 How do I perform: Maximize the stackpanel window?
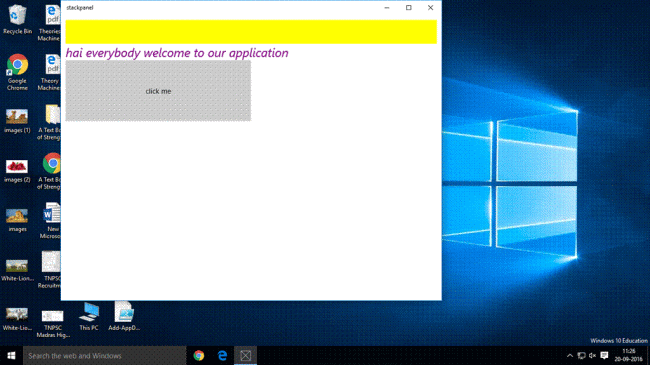[409, 7]
